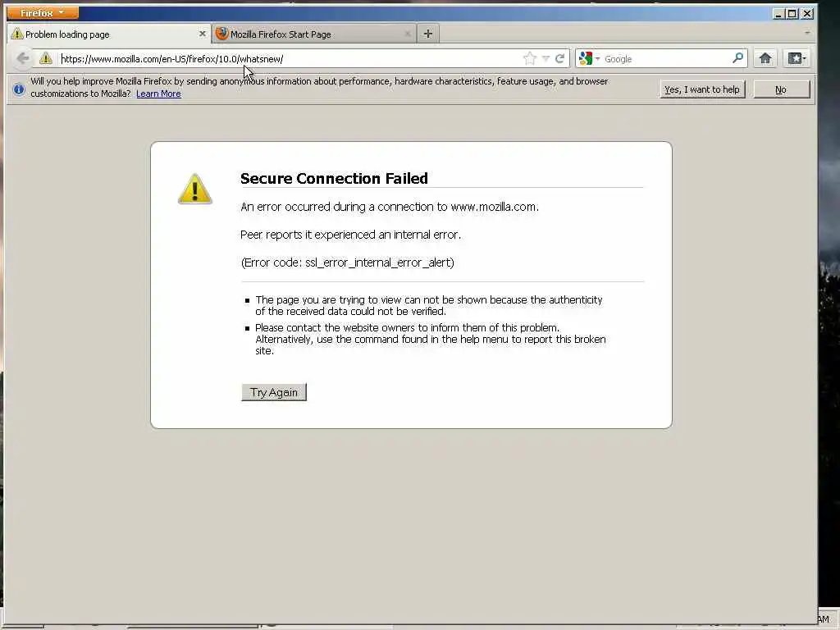Screen dimensions: 840x630
Task: Switch to the Problem loading page tab
Action: [109, 34]
